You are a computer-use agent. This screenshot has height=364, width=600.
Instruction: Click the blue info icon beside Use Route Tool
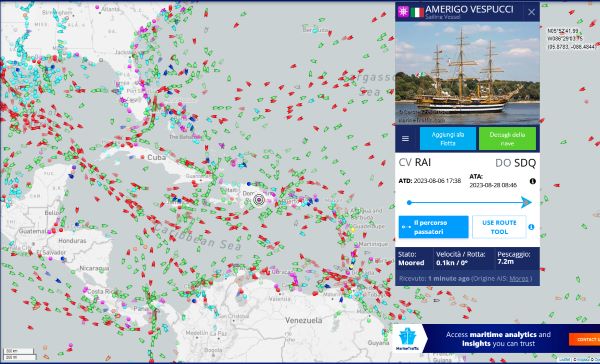pyautogui.click(x=531, y=227)
